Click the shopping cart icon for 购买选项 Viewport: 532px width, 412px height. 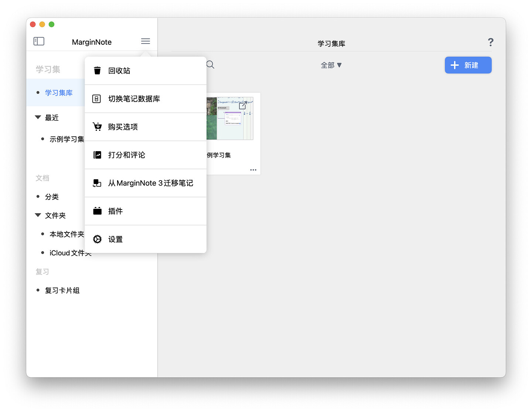click(97, 127)
